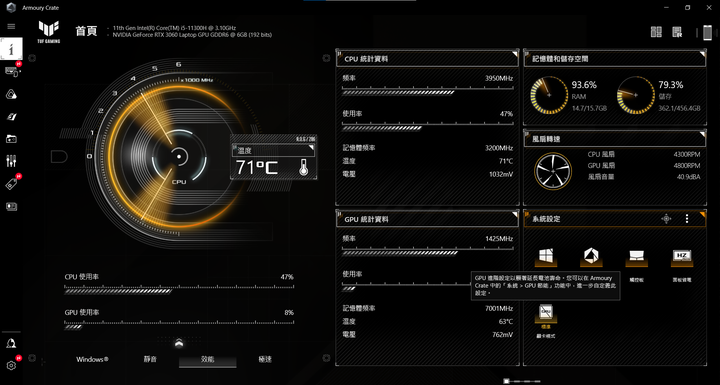Click the Armoury Crate app icon in title bar

(11, 7)
